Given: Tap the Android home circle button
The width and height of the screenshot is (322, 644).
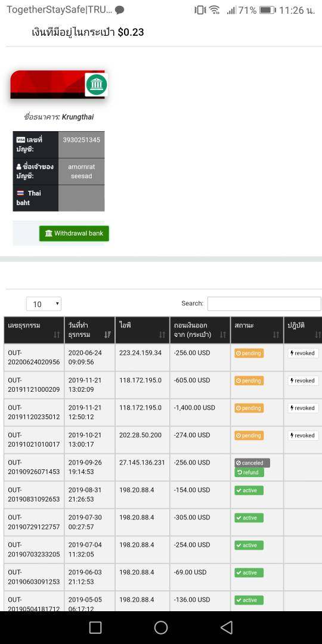Looking at the screenshot, I should pos(161,627).
